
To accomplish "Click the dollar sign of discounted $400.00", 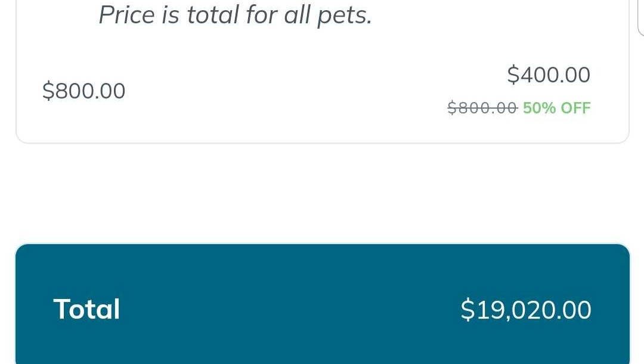I will coord(513,75).
